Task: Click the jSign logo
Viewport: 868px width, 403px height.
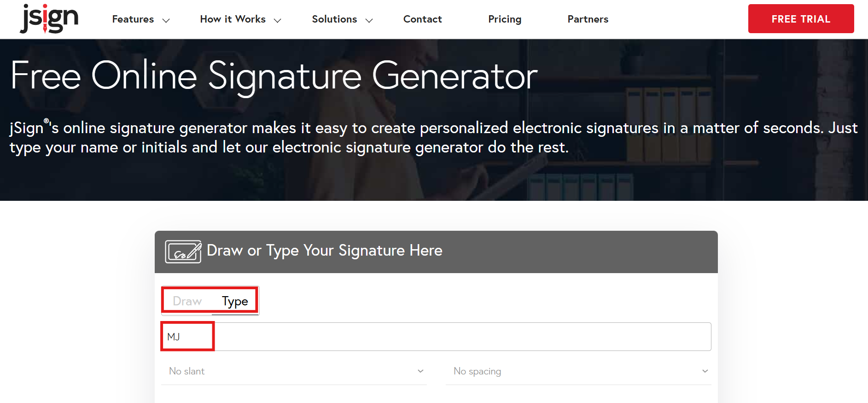Action: (49, 19)
